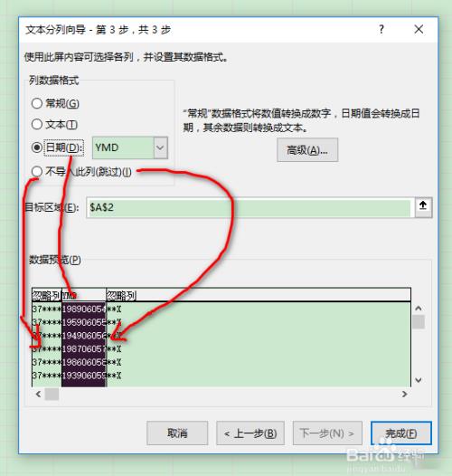
Task: Click the help question mark icon
Action: [381, 30]
